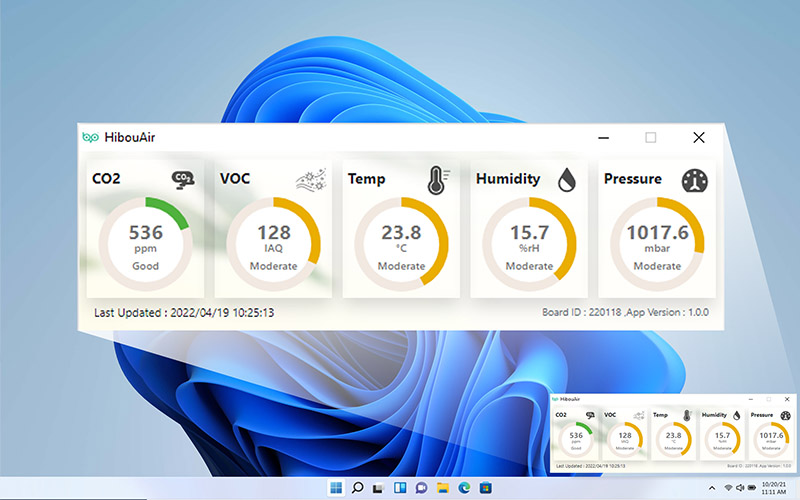Launch Microsoft Edge from taskbar
The height and width of the screenshot is (500, 800).
tap(464, 488)
